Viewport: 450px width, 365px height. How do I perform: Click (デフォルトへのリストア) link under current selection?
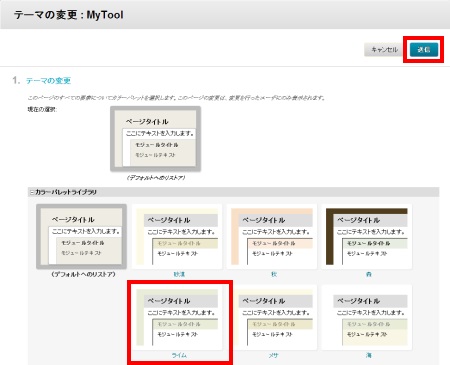tap(156, 178)
